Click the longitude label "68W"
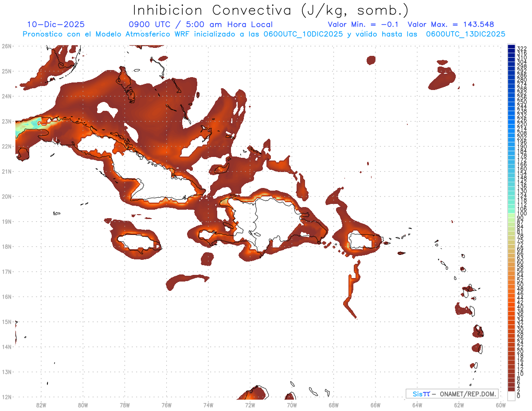 (x=333, y=404)
